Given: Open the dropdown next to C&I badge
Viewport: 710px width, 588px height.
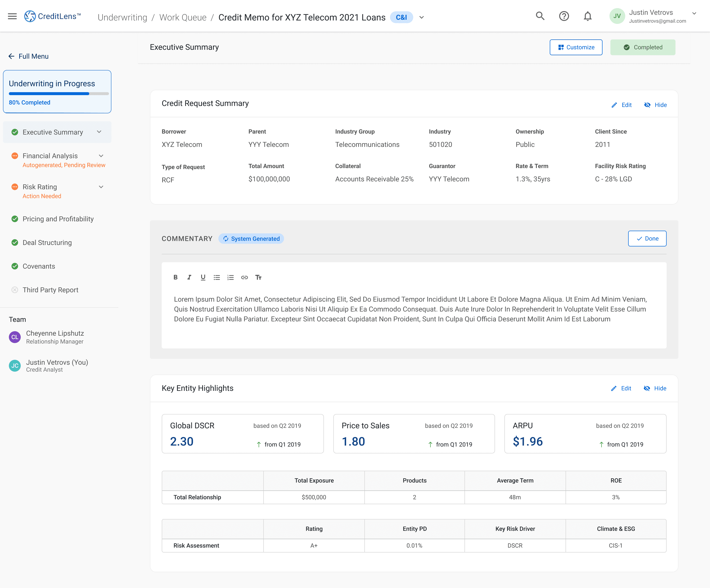Looking at the screenshot, I should pyautogui.click(x=421, y=17).
